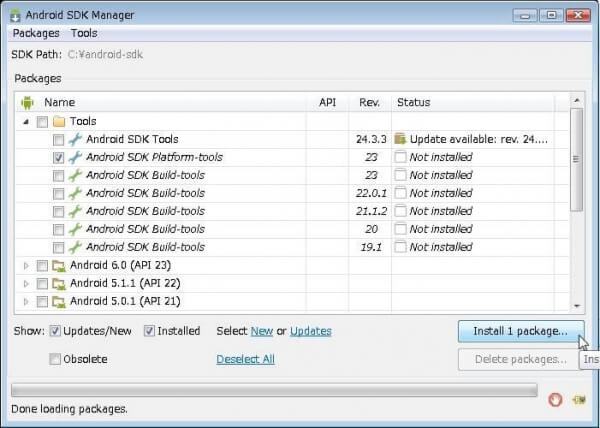The image size is (600, 428).
Task: Check the Android 6.0 (API 23) checkbox
Action: [x=42, y=265]
